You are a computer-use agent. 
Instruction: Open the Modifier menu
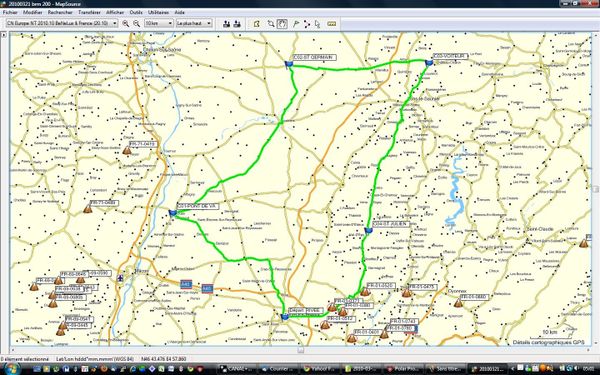33,12
